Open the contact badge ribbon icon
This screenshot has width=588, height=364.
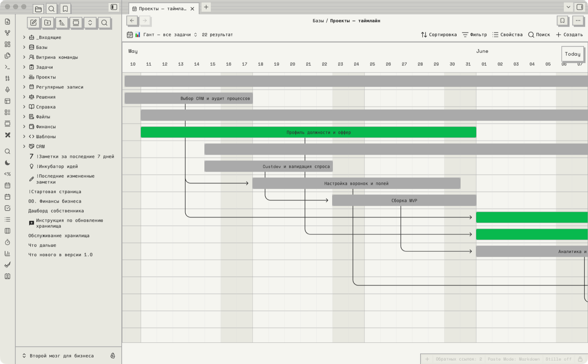coord(7,276)
